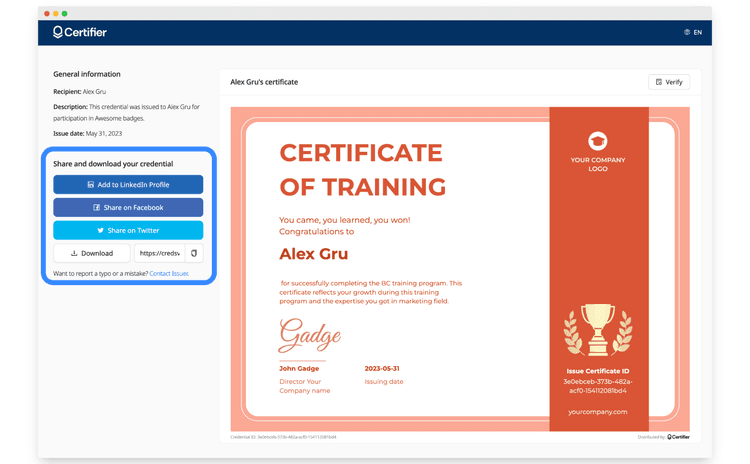Click the Certifier logo in header
Viewport: 750px width, 464px height.
point(80,32)
